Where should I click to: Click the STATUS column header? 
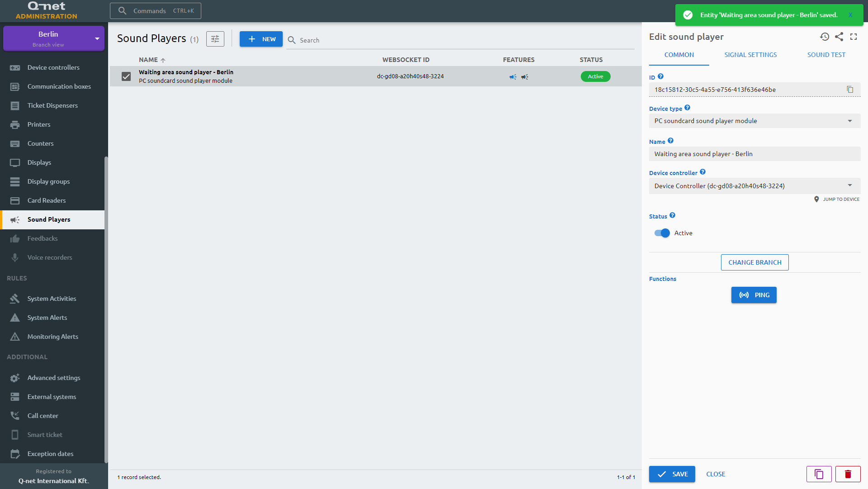[591, 60]
